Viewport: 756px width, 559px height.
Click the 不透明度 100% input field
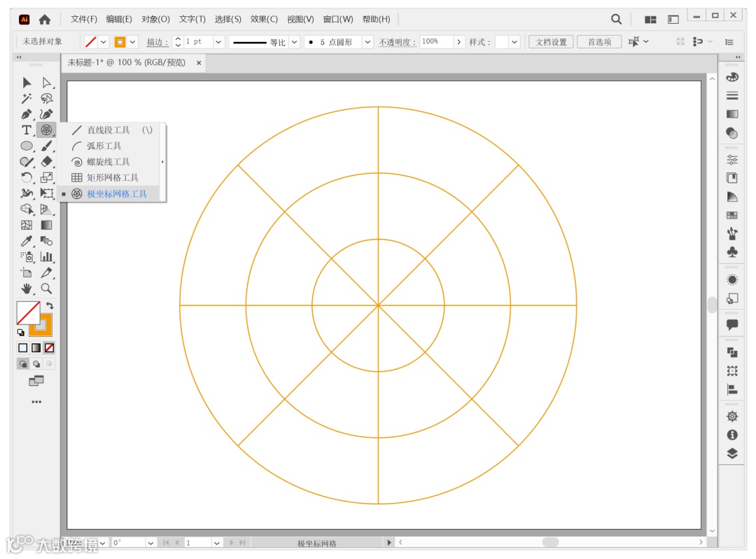click(x=436, y=42)
